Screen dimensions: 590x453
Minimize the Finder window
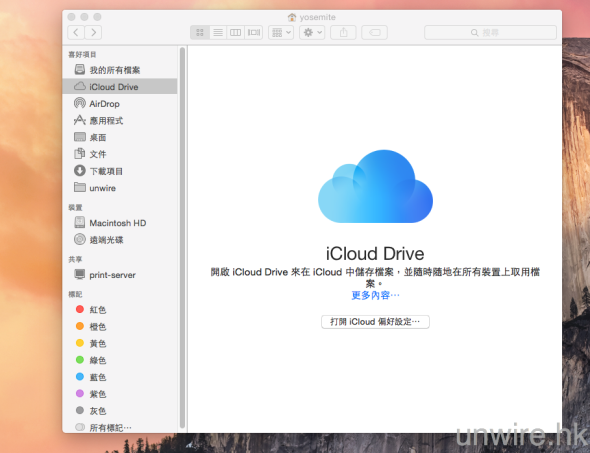coord(84,17)
